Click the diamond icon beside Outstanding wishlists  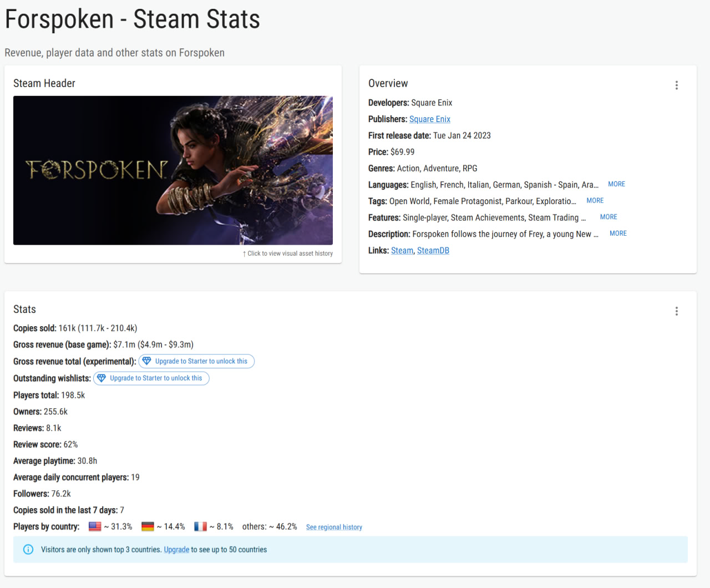tap(101, 378)
